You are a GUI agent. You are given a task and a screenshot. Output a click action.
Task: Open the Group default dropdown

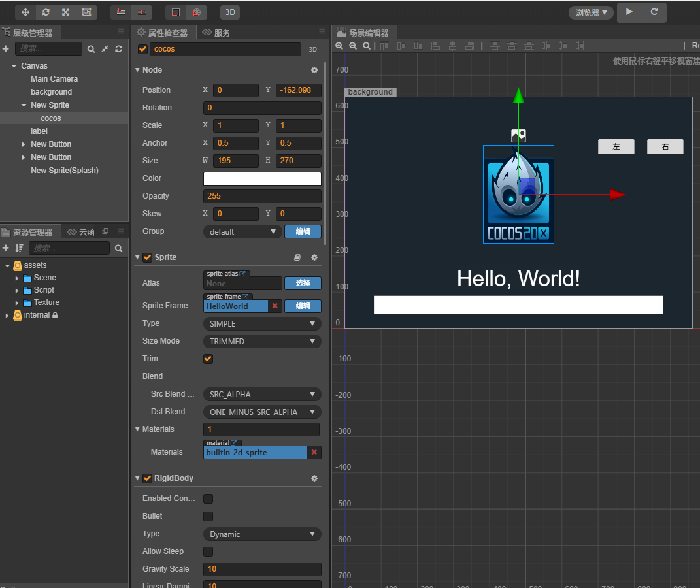coord(242,231)
